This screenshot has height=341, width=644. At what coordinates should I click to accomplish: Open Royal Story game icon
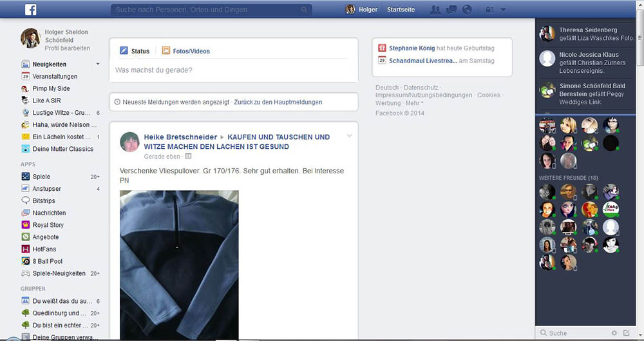coord(26,225)
